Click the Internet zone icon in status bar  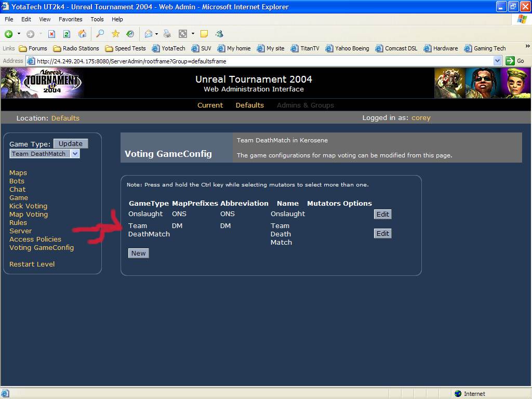(x=458, y=394)
